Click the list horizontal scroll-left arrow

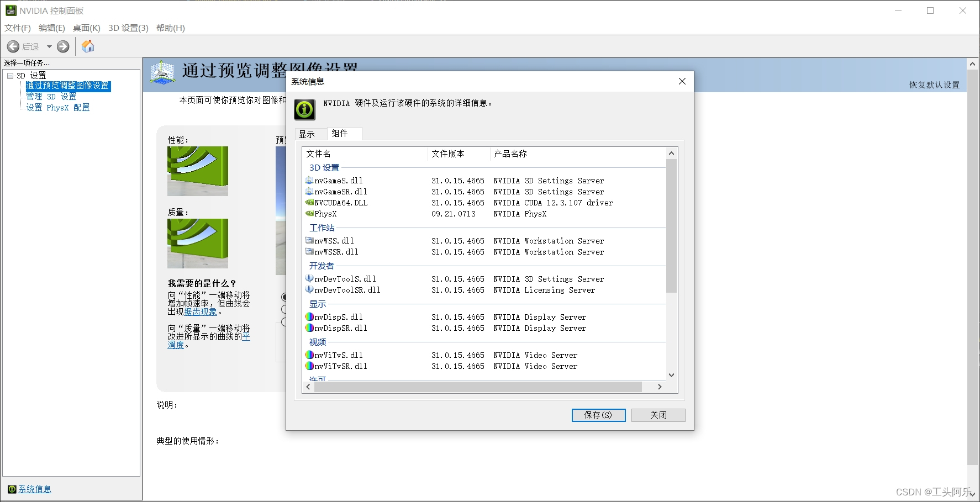click(308, 387)
